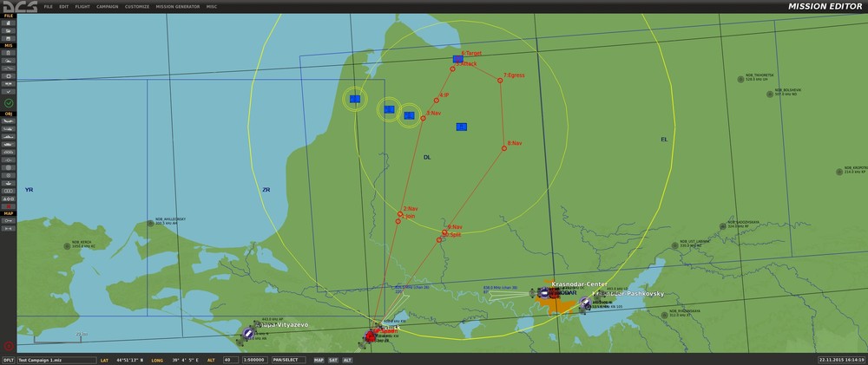868x365 pixels.
Task: Select waypoint 9:Nav on the route
Action: point(444,232)
